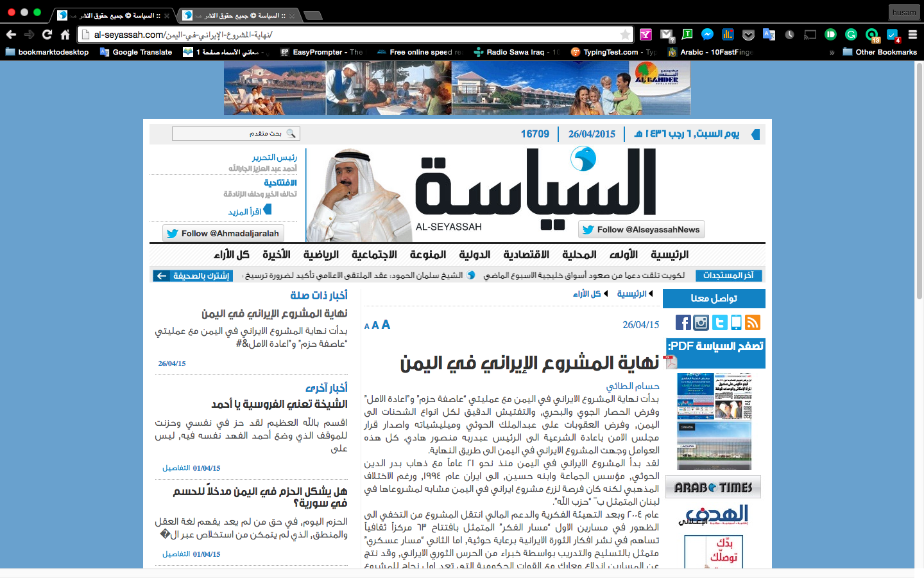924x578 pixels.
Task: Show hidden bookmarks with the chevron
Action: pos(832,53)
